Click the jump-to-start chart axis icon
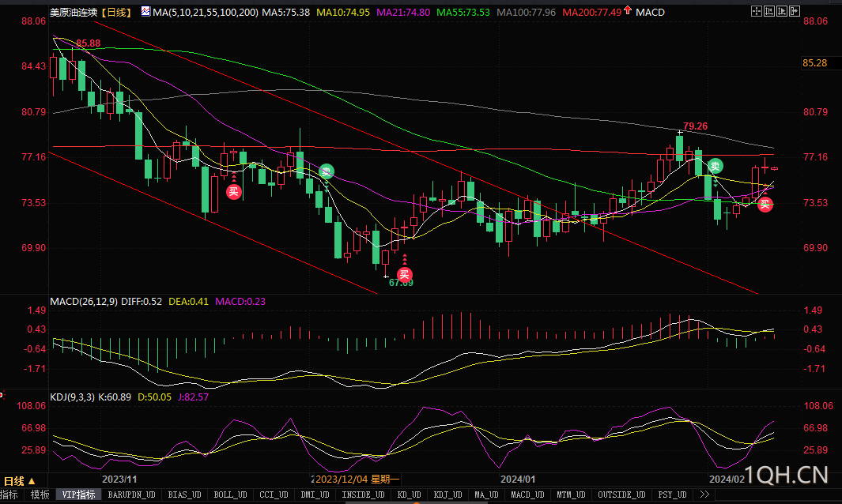 click(769, 11)
